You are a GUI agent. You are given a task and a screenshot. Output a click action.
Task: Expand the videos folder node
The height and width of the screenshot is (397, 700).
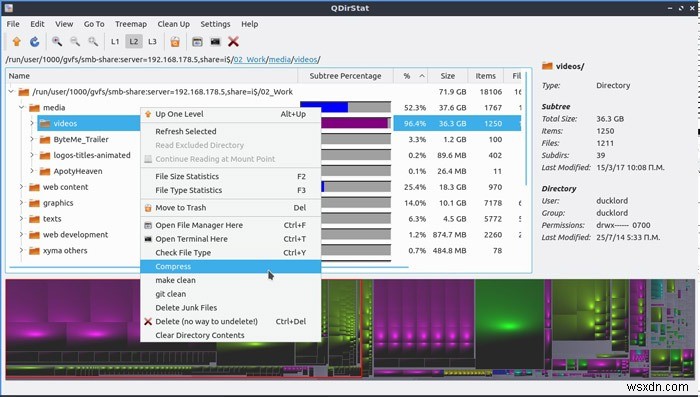(x=32, y=123)
